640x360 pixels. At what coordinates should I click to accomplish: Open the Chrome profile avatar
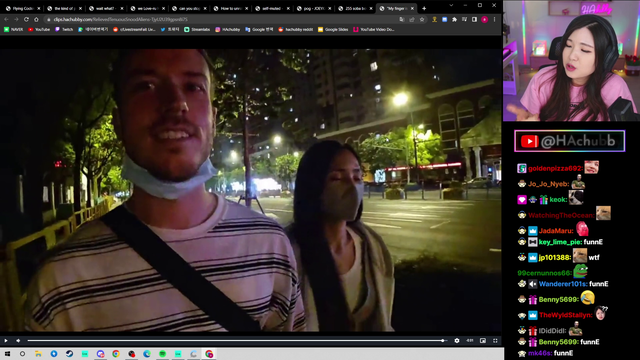pos(484,19)
